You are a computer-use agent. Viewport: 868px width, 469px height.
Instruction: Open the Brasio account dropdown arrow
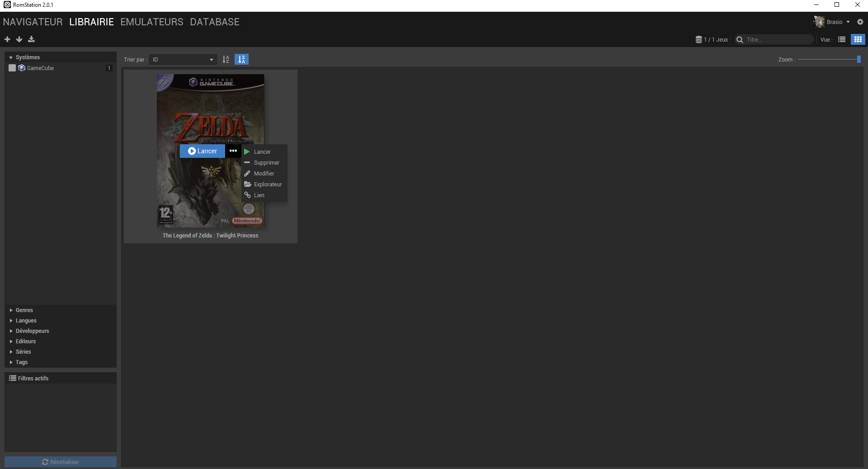(x=848, y=22)
